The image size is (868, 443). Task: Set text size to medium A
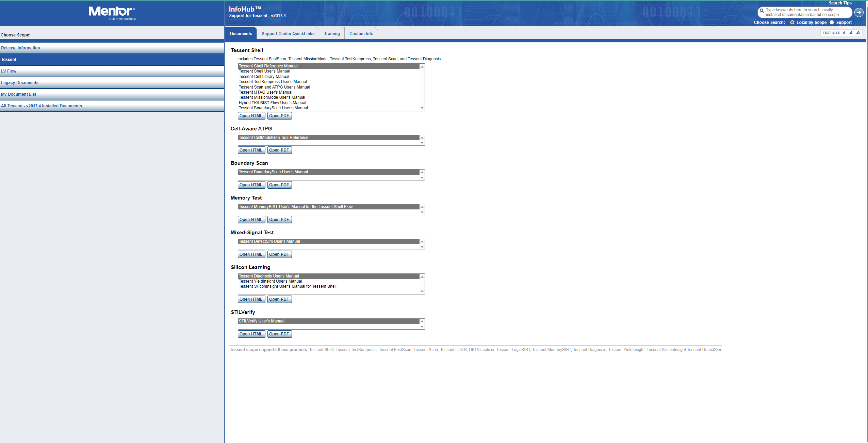851,33
